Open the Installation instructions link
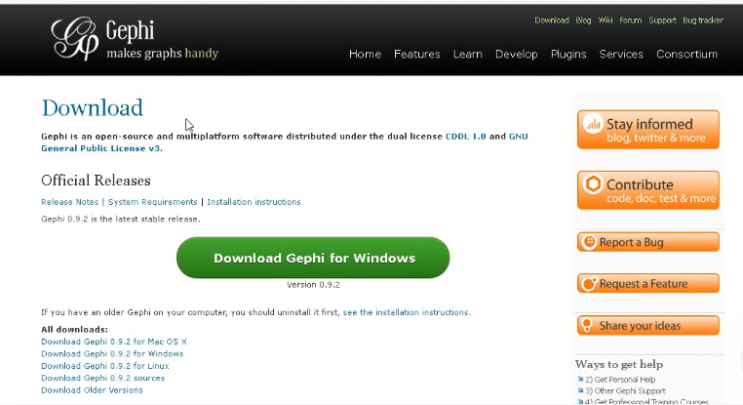743x405 pixels. click(x=254, y=202)
